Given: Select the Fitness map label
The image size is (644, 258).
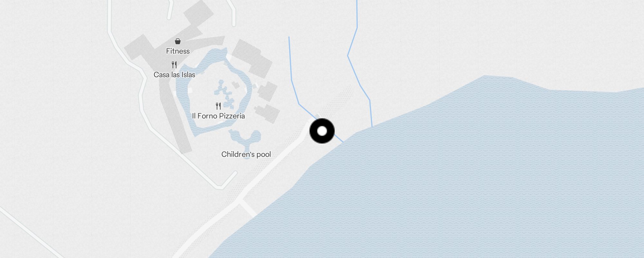Looking at the screenshot, I should 178,51.
